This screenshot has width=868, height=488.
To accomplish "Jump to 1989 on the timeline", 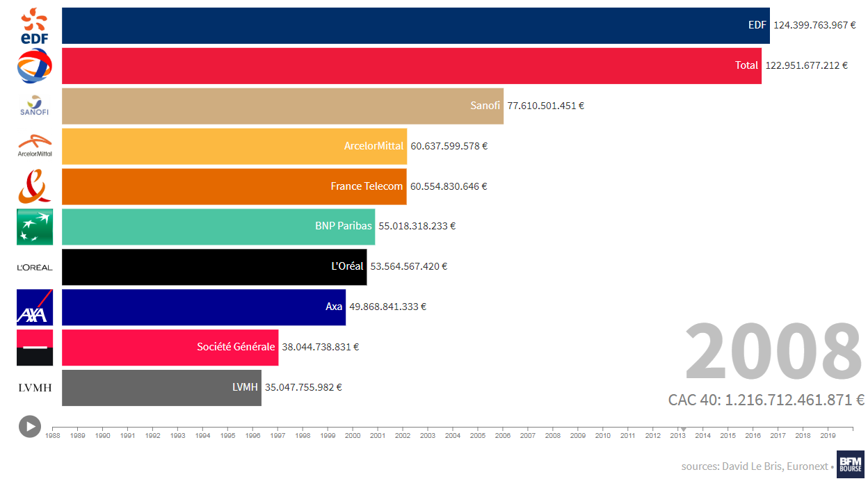I will pos(78,435).
